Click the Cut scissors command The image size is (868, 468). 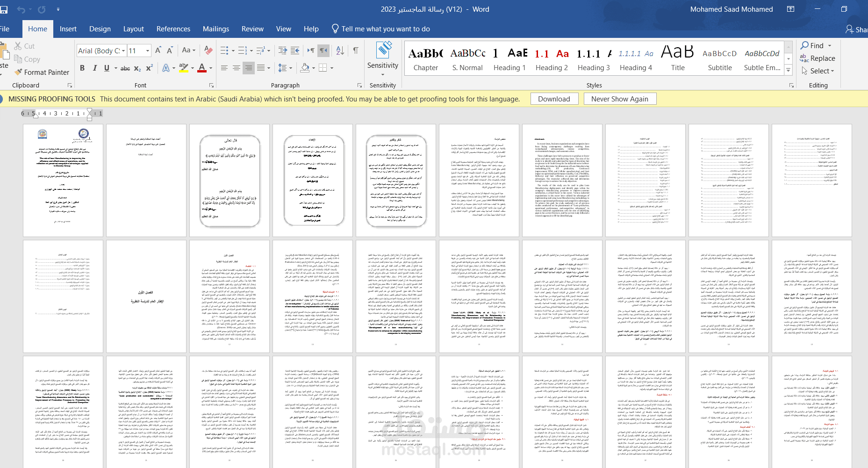24,46
